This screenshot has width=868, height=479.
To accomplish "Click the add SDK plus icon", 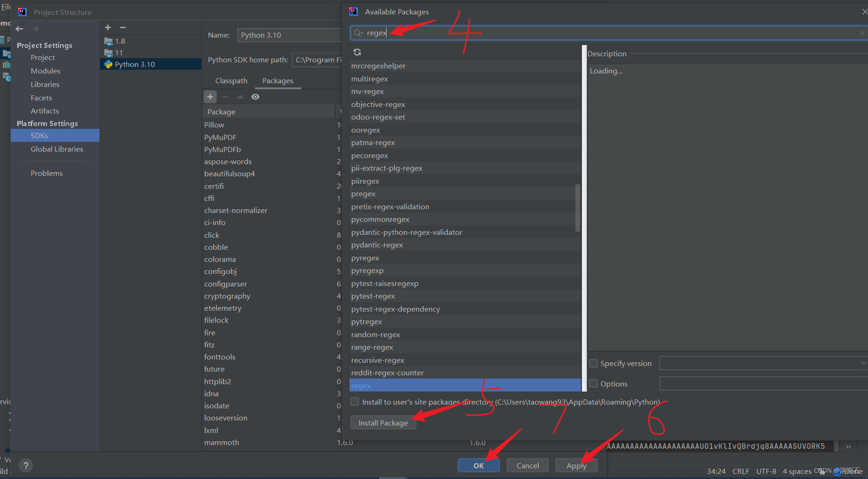I will tap(107, 27).
